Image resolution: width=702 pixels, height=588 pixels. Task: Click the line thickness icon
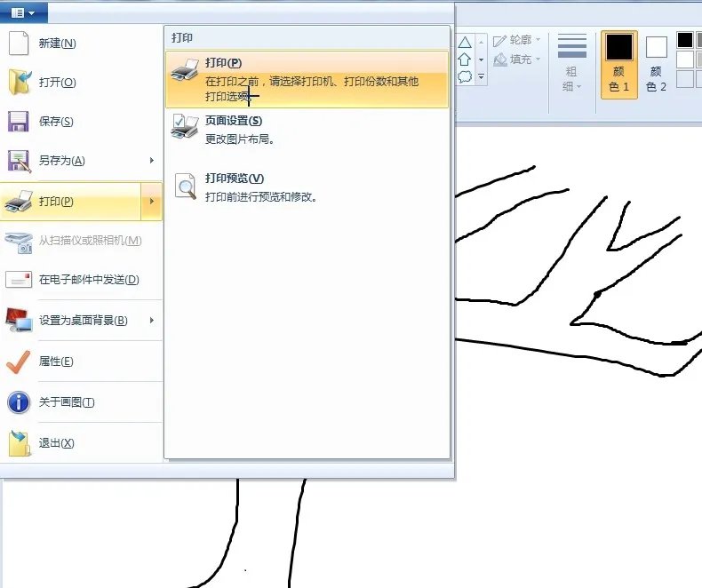[x=571, y=46]
